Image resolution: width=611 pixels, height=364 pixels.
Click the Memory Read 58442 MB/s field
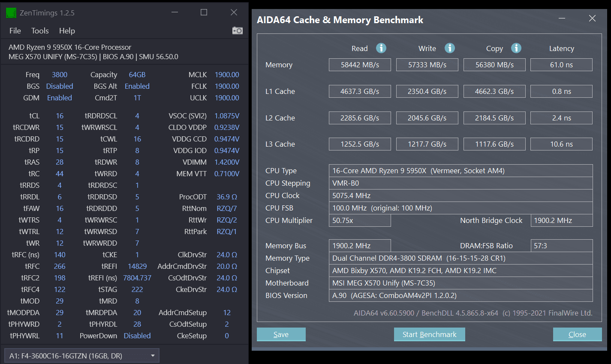360,65
